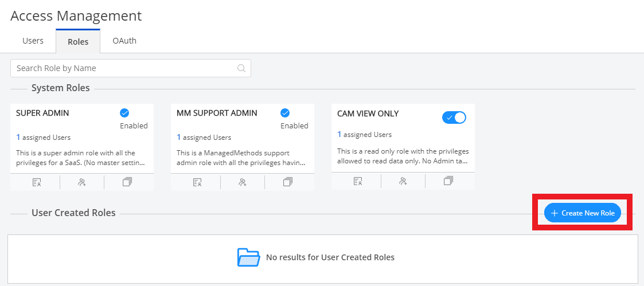
Task: Click assign users icon on MM SUPPORT ADMIN
Action: coord(243,182)
